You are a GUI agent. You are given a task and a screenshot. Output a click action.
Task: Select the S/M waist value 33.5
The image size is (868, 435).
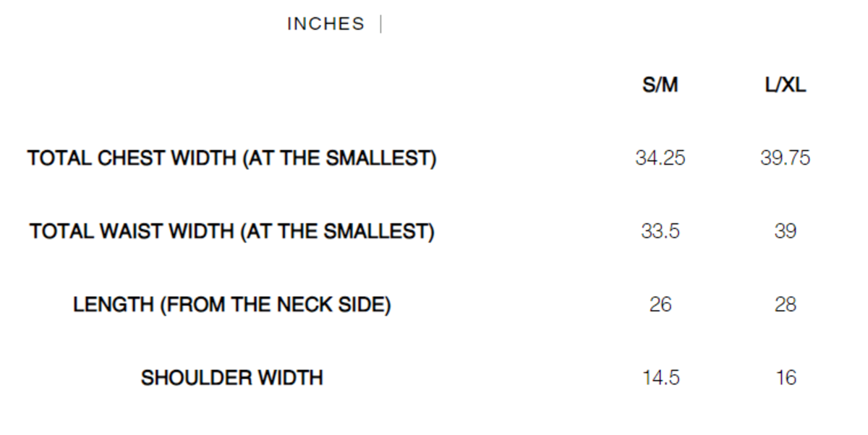pos(660,231)
